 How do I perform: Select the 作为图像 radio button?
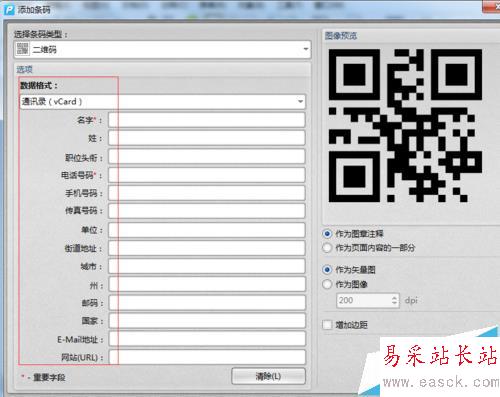(327, 284)
